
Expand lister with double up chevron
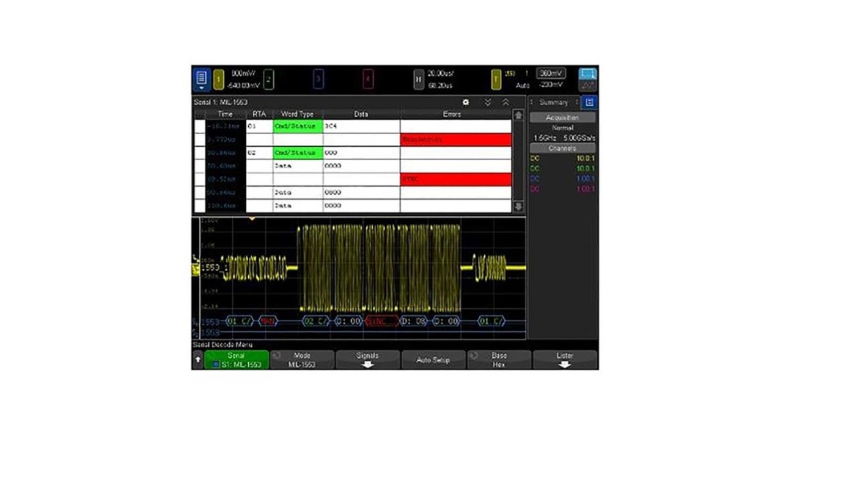pyautogui.click(x=506, y=103)
